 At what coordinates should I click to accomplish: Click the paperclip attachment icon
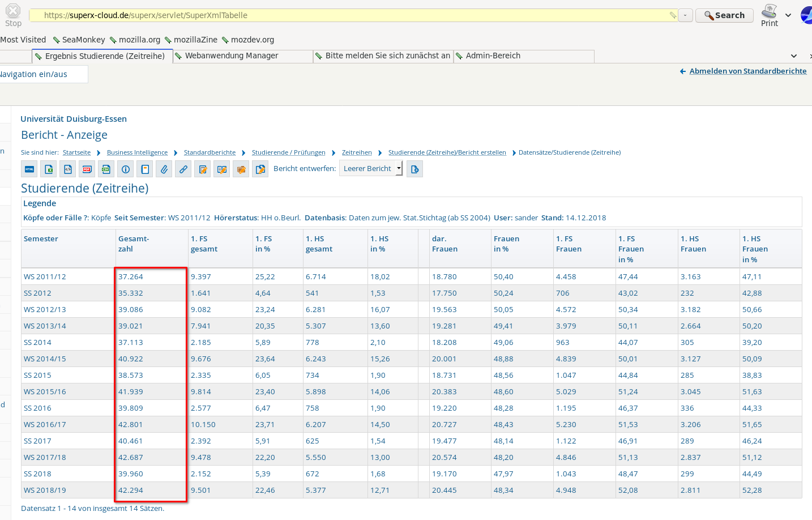(x=164, y=169)
